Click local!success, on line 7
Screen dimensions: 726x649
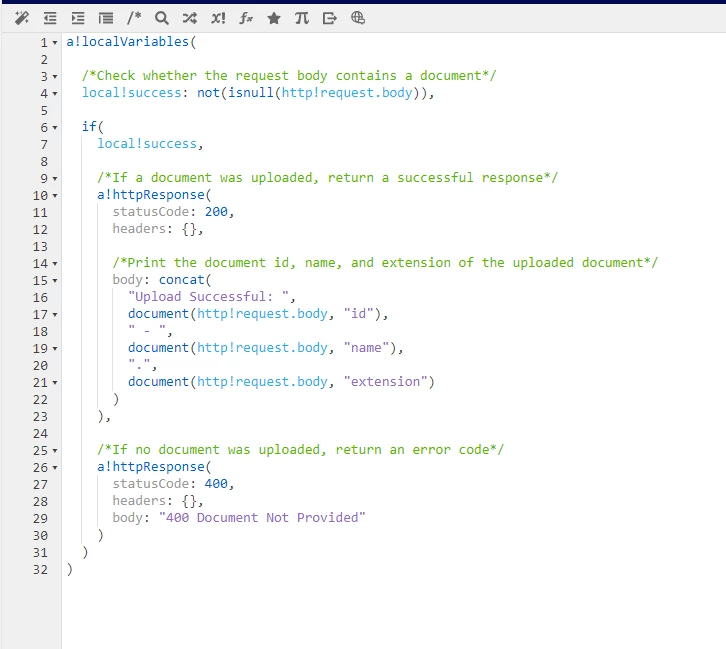click(x=150, y=144)
